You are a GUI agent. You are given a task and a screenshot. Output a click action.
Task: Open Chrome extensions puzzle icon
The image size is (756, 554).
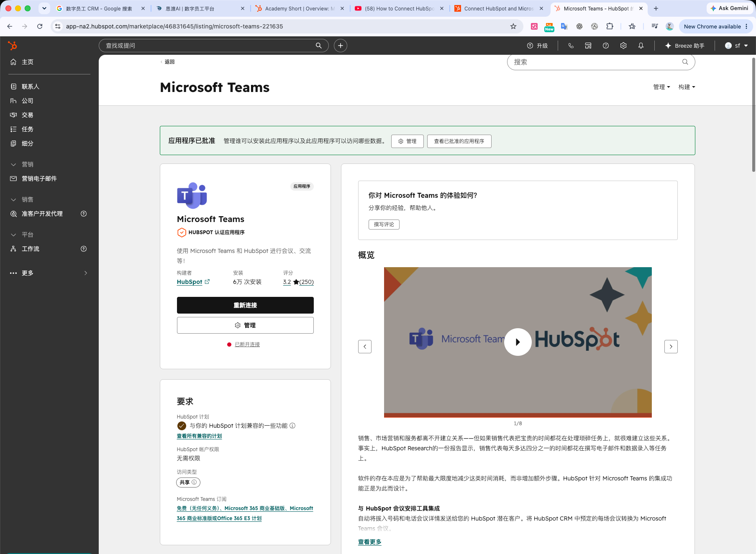point(610,26)
